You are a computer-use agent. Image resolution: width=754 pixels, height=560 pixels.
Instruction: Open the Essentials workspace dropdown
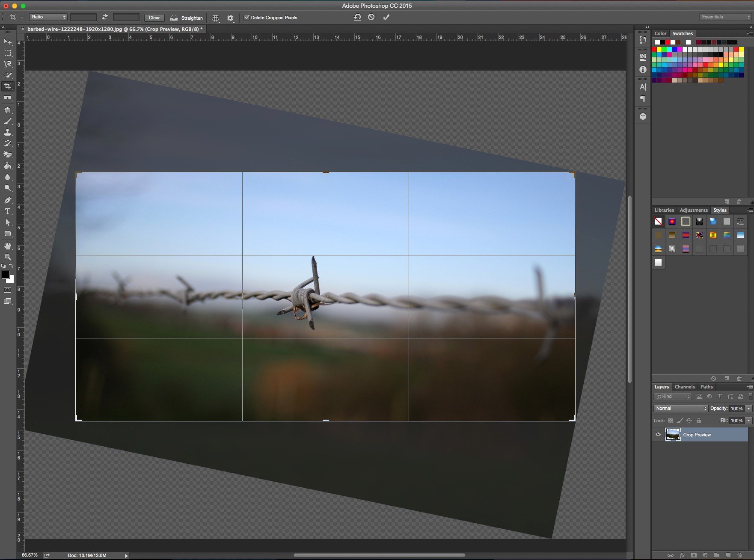pos(726,17)
